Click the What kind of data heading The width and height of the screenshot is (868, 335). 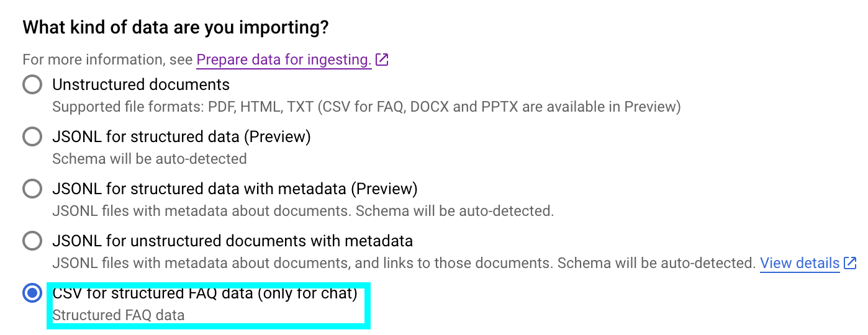click(x=175, y=27)
